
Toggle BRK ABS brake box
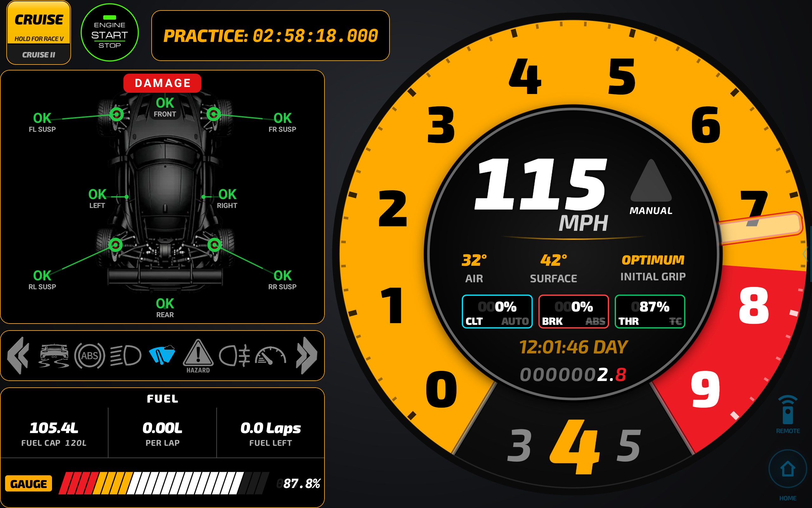coord(573,311)
